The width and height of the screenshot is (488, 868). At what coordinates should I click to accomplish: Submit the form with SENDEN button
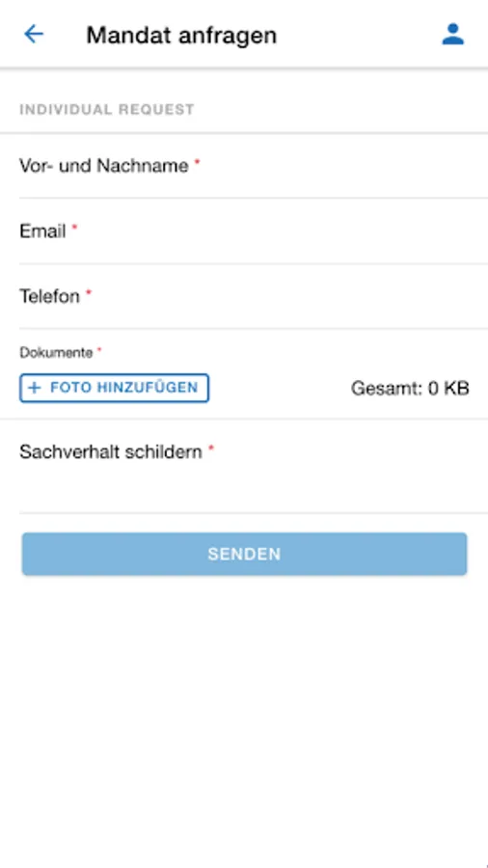(244, 554)
